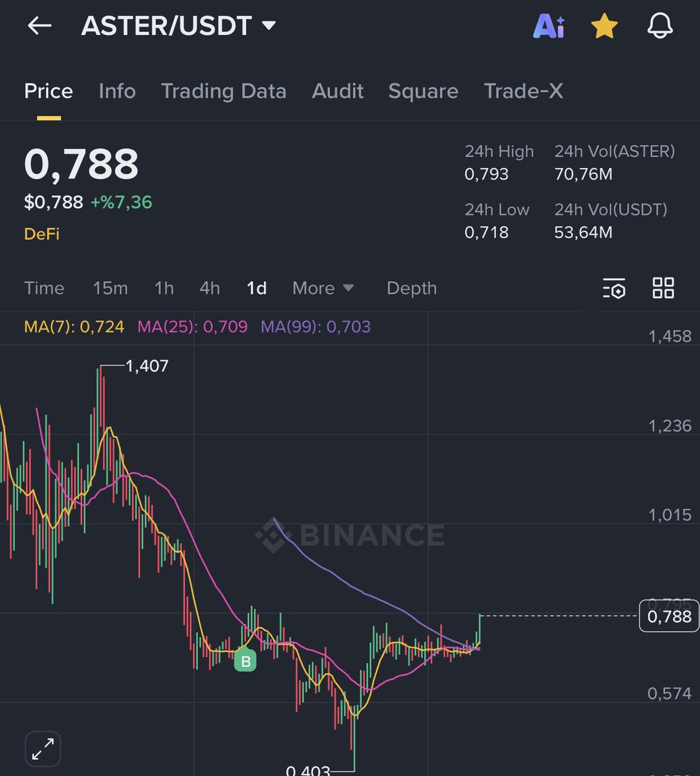The width and height of the screenshot is (700, 776).
Task: Tap the 1,458 price axis label
Action: 670,336
